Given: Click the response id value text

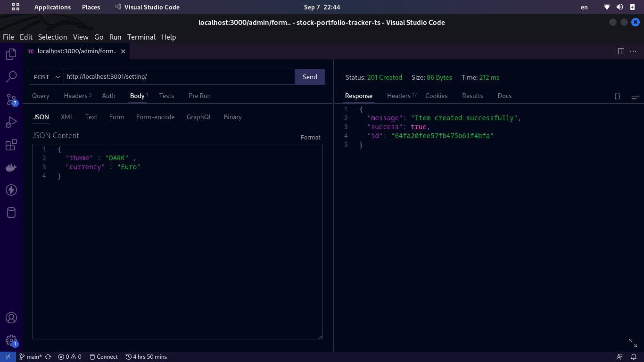Looking at the screenshot, I should (442, 136).
